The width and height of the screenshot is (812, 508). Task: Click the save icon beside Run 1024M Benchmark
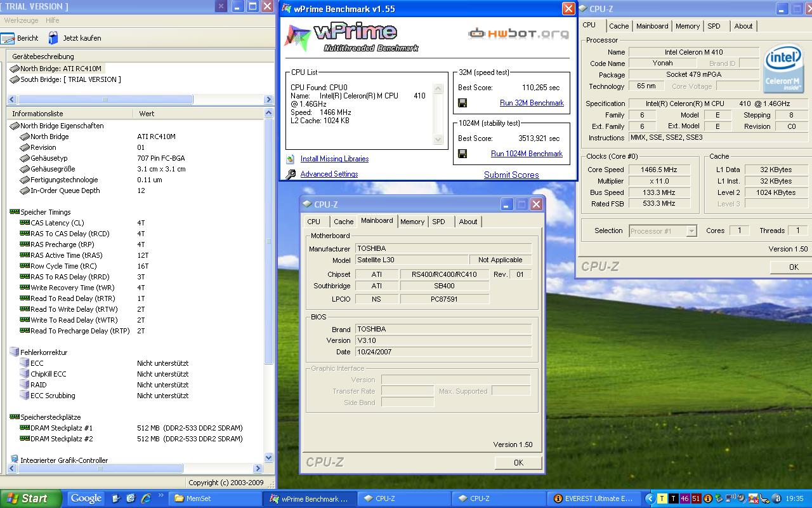click(x=462, y=154)
